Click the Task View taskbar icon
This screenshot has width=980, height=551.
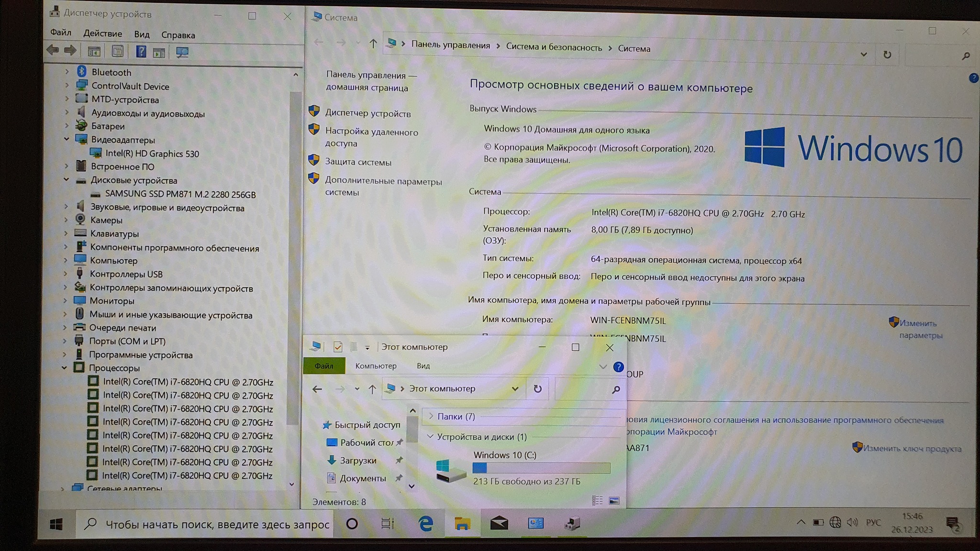pos(387,524)
